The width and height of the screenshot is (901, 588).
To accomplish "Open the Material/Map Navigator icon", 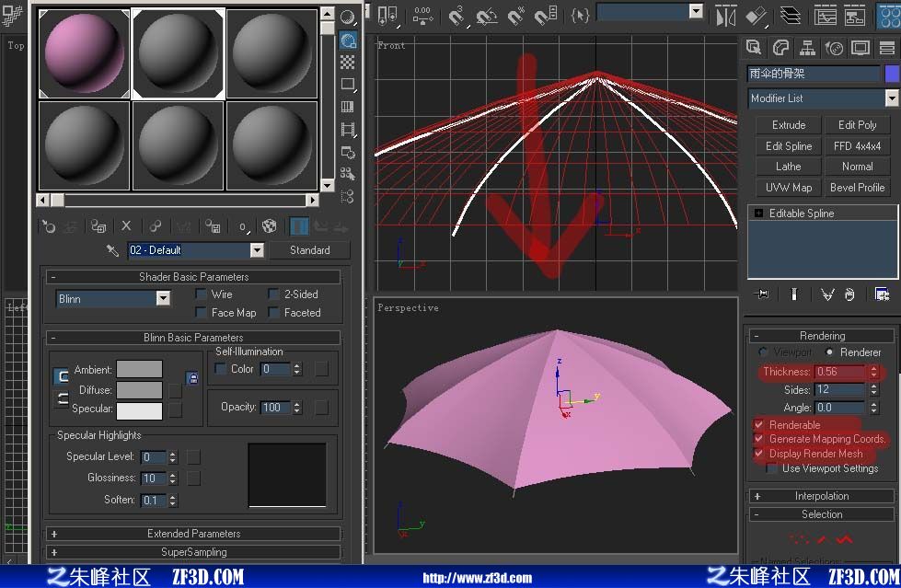I will click(x=348, y=197).
